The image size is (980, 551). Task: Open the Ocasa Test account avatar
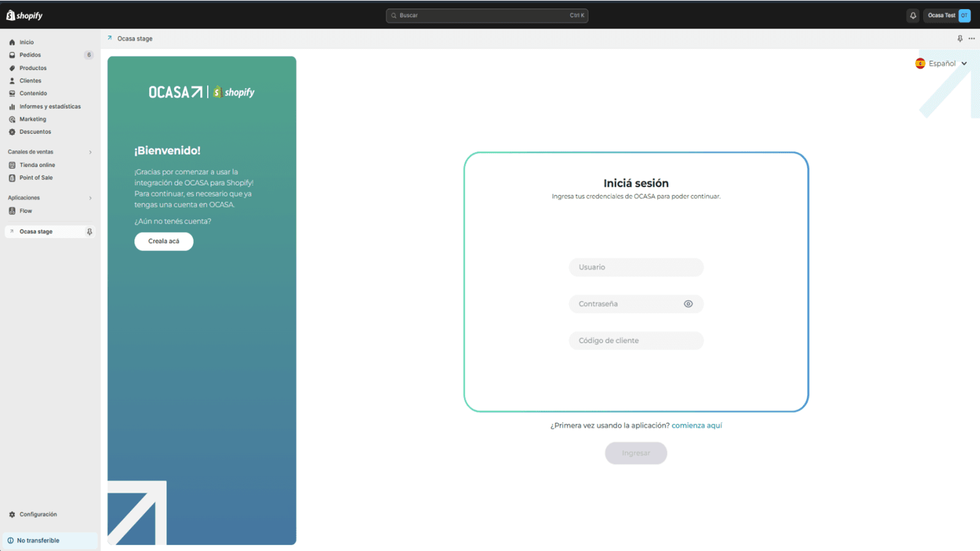[x=964, y=15]
